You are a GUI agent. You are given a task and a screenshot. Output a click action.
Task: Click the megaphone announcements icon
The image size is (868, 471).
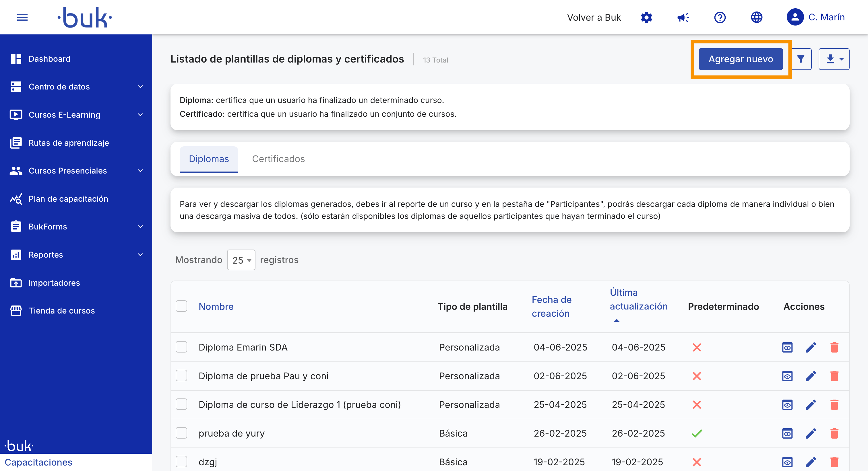683,17
